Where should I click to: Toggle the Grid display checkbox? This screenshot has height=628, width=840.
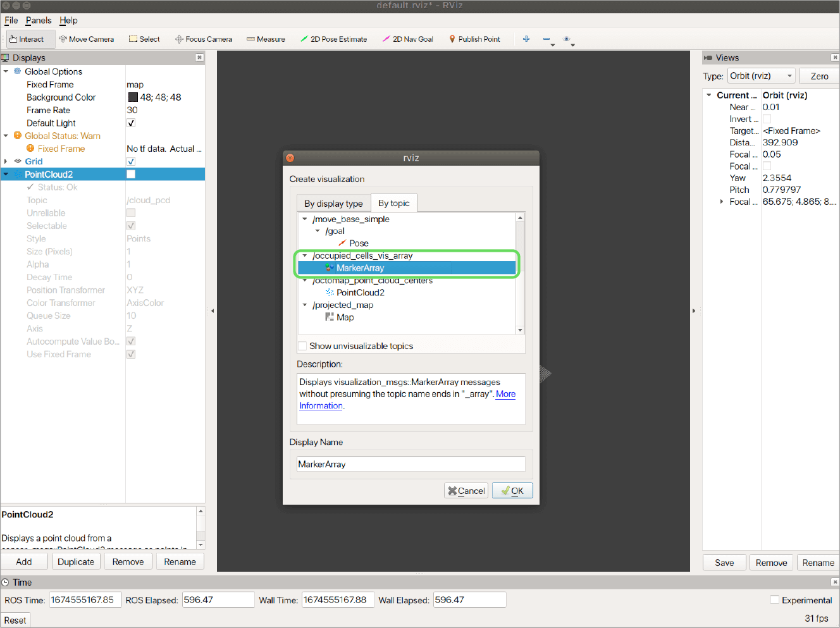click(131, 161)
